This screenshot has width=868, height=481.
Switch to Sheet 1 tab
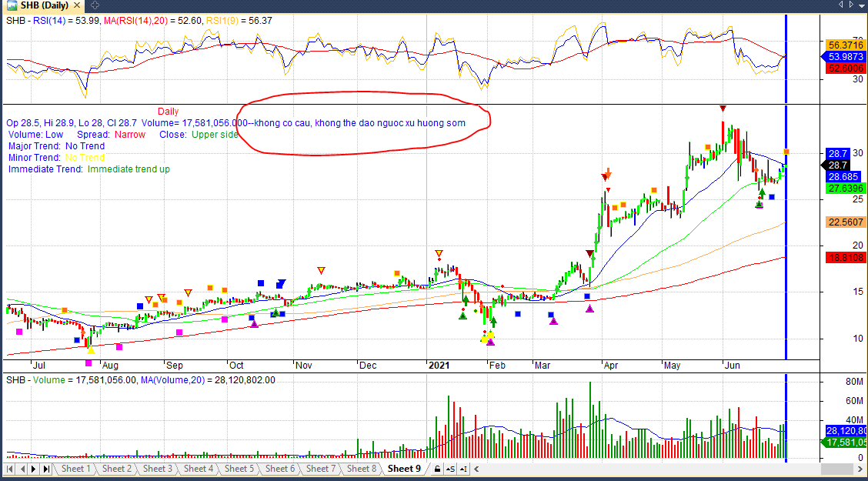[x=75, y=469]
